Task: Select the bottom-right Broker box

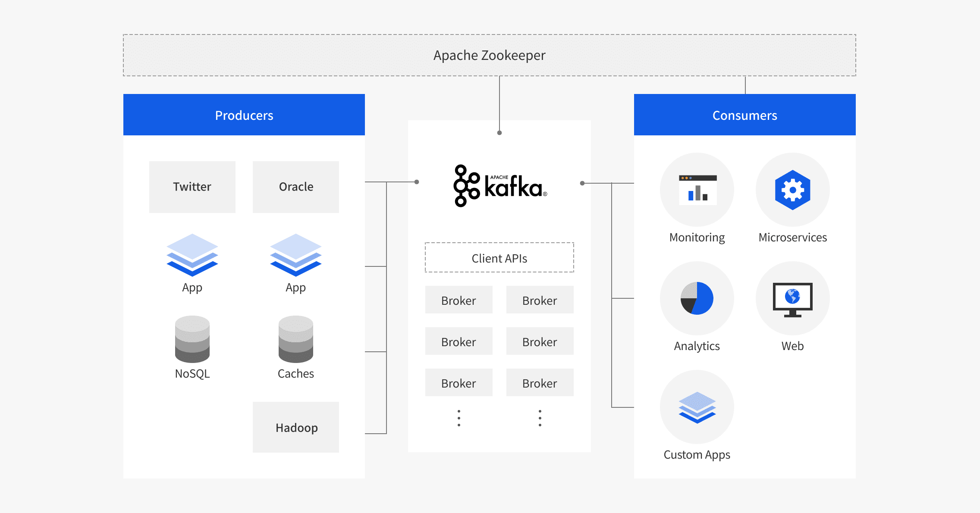Action: point(540,383)
